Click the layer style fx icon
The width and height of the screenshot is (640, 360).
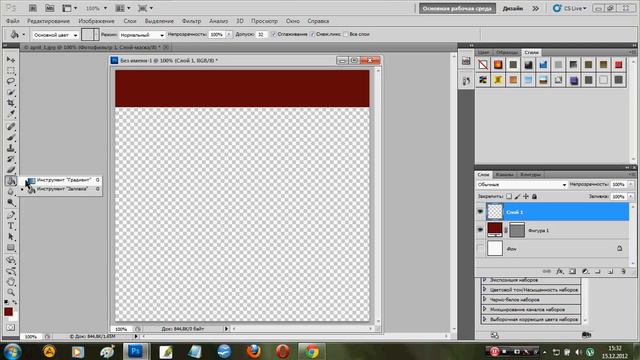pos(560,271)
